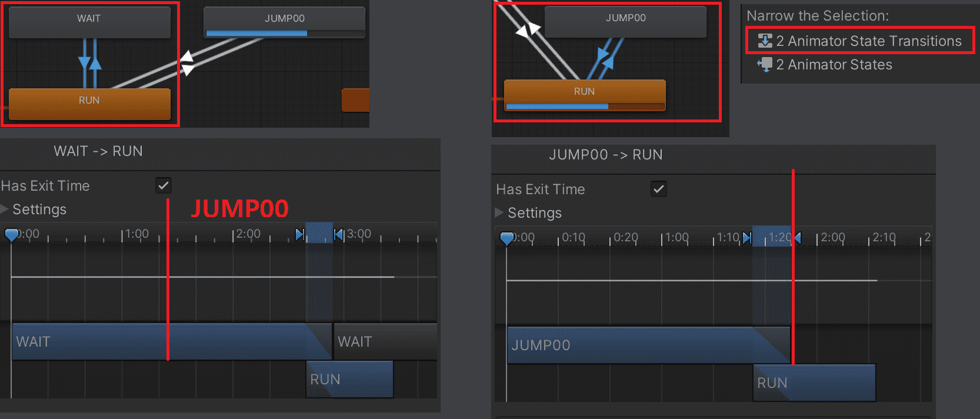Select the WAIT state node in left Animator graph
The image size is (980, 419).
coord(89,22)
